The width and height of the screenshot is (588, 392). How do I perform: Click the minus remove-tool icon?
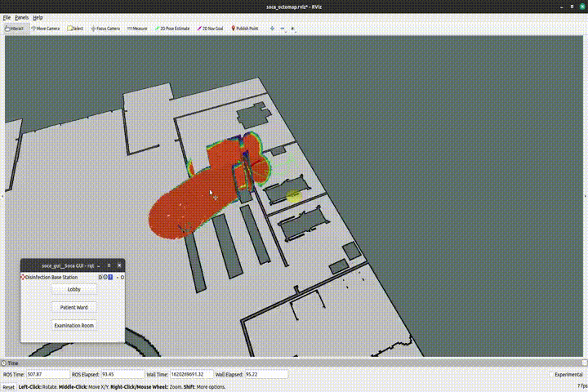point(283,28)
